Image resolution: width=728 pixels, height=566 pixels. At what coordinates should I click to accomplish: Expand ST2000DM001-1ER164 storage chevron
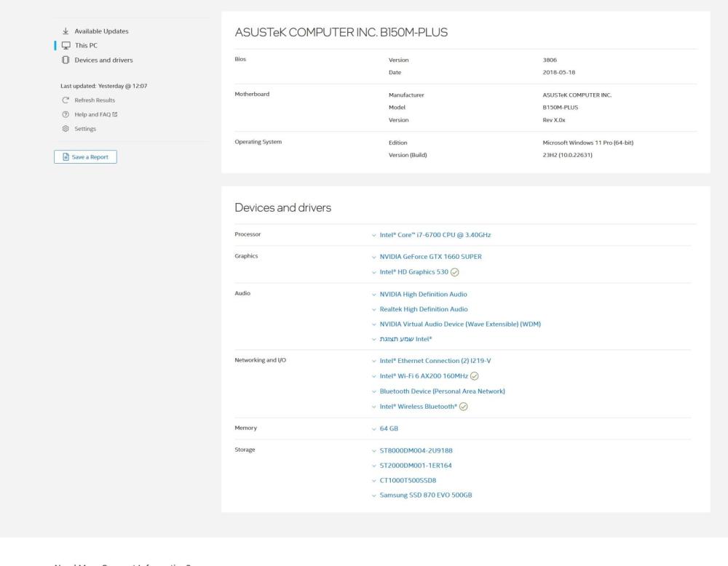point(373,466)
